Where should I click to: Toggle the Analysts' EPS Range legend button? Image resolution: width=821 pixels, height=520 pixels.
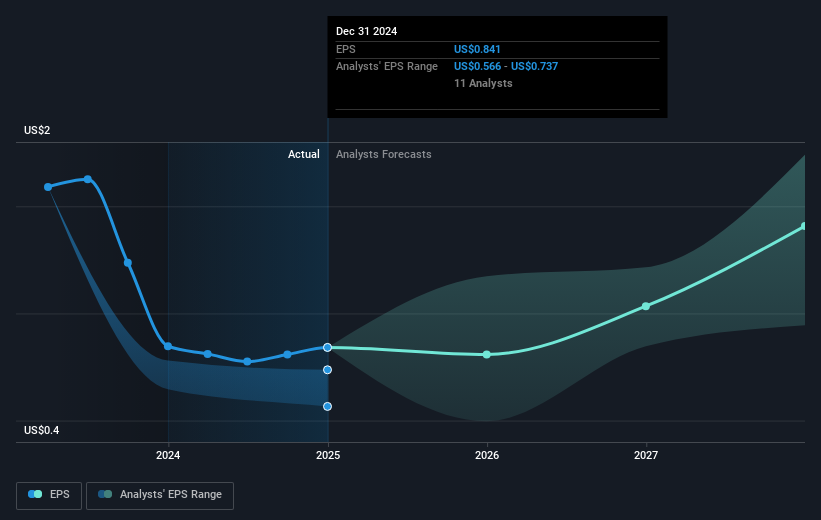[160, 495]
